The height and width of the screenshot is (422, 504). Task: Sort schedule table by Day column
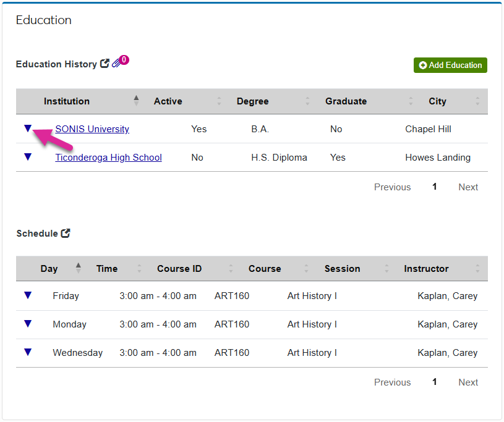click(x=49, y=269)
